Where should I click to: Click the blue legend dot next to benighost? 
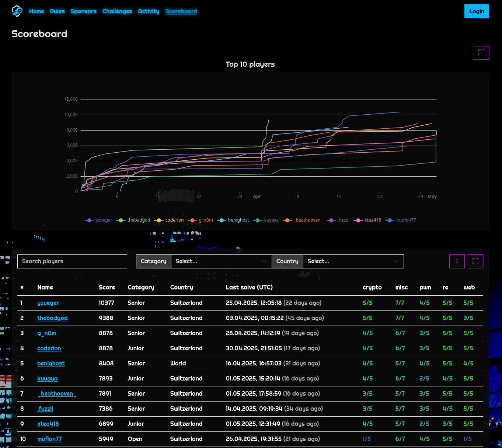coord(222,220)
